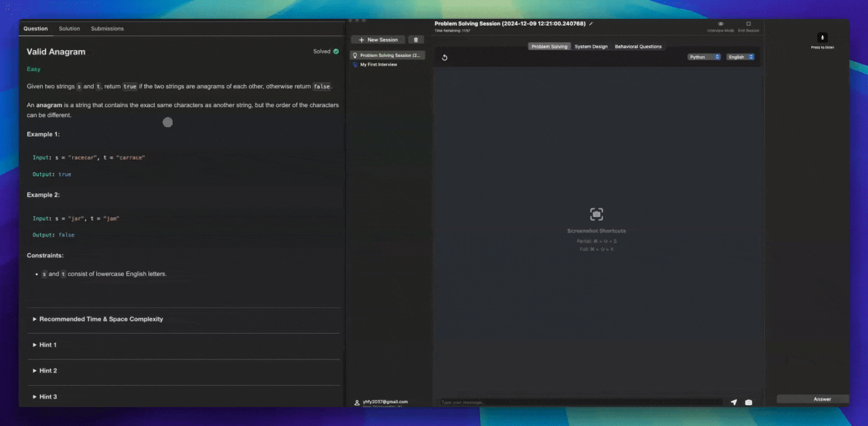Open the English language dropdown

740,57
